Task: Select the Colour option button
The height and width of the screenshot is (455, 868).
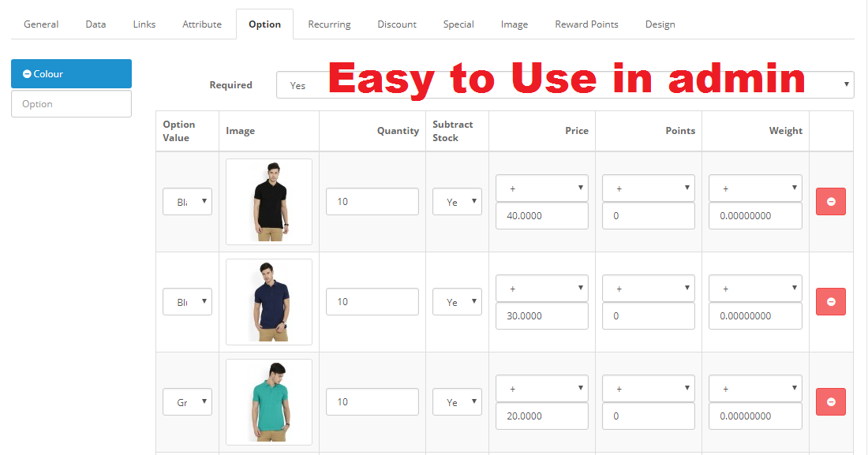Action: coord(71,73)
